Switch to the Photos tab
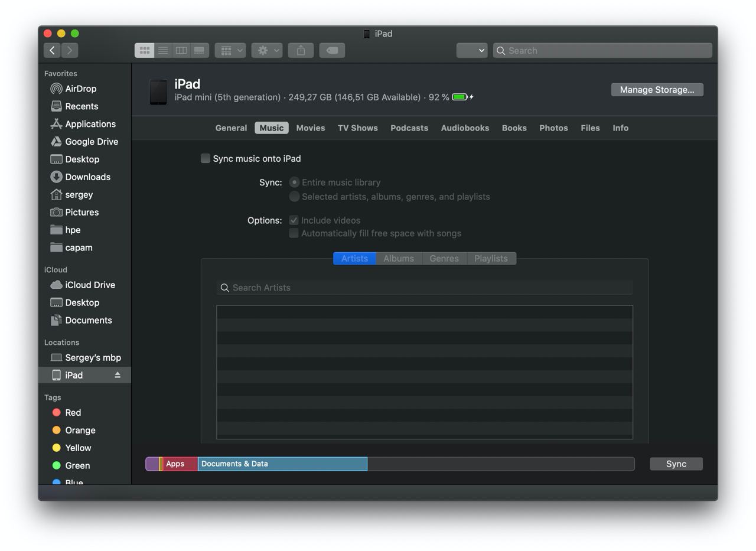756x551 pixels. [553, 128]
